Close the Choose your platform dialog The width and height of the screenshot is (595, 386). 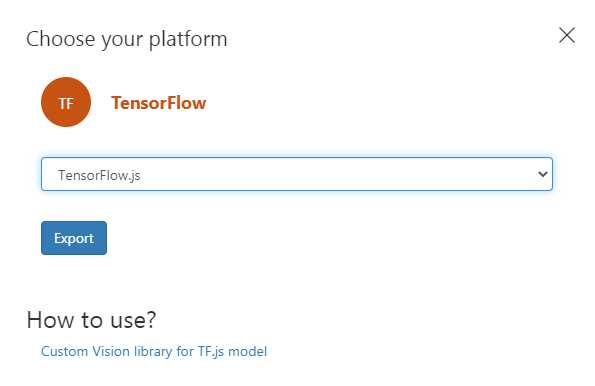coord(567,35)
